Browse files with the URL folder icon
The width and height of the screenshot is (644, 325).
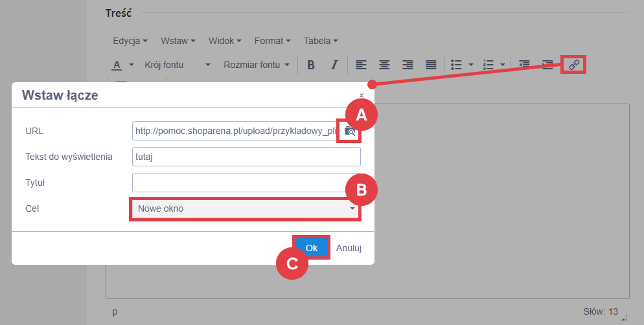(349, 131)
